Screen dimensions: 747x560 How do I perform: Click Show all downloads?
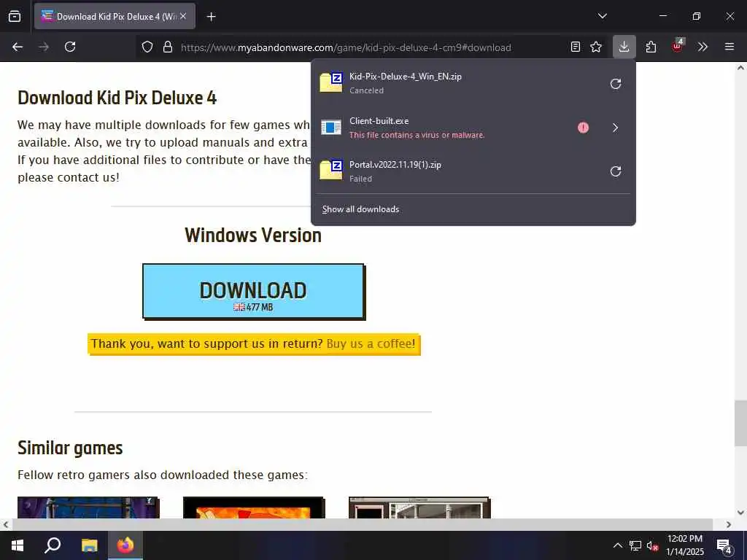[360, 209]
